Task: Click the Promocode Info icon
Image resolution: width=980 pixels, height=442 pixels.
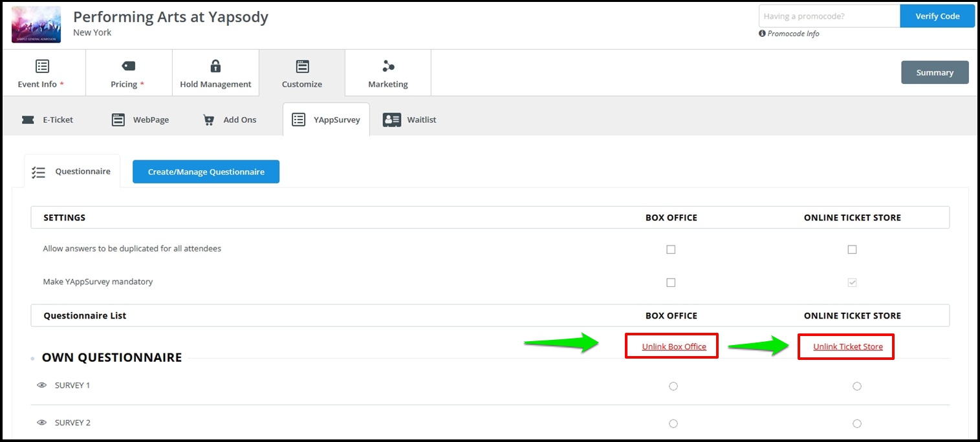Action: [762, 34]
